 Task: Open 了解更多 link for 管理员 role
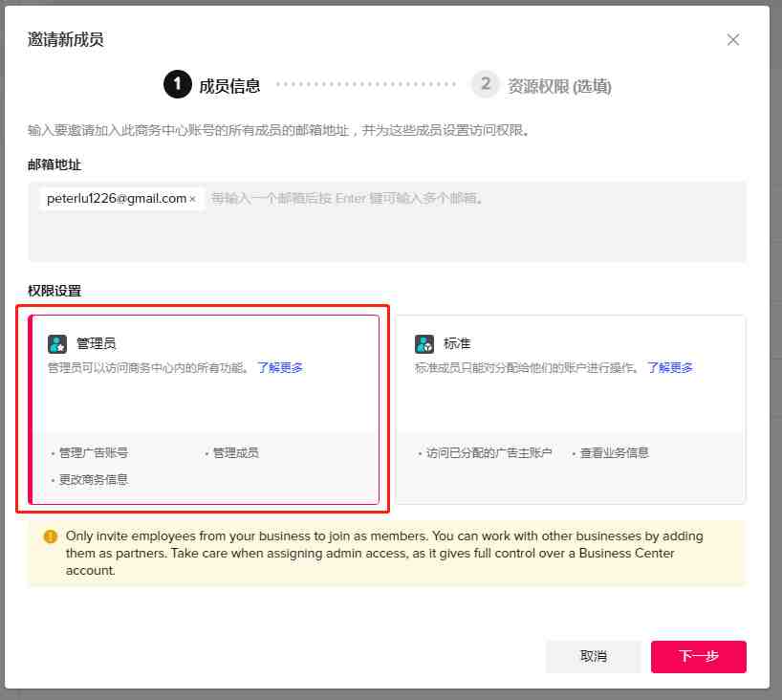(x=280, y=367)
